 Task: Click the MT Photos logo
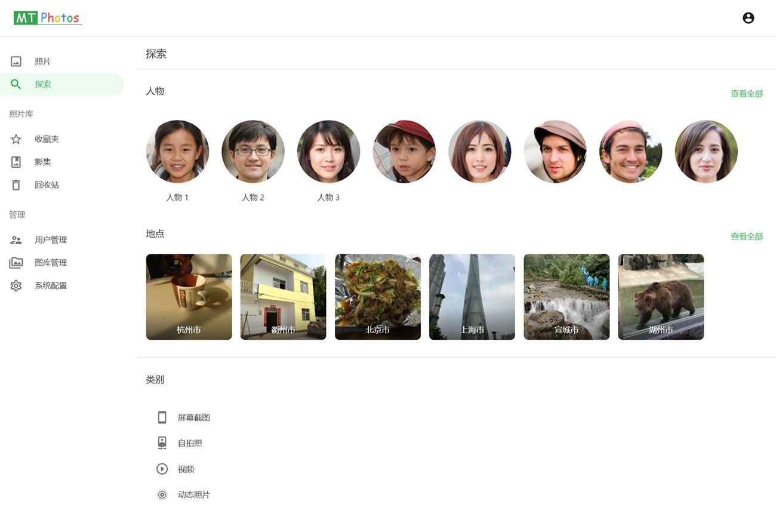tap(48, 18)
